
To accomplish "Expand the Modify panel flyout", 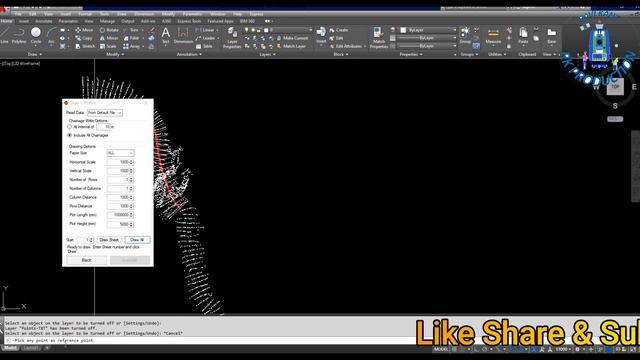I will click(114, 54).
